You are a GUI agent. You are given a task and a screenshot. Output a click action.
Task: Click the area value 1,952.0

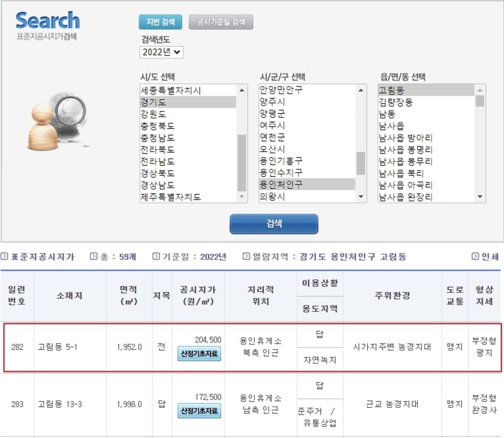coord(129,347)
